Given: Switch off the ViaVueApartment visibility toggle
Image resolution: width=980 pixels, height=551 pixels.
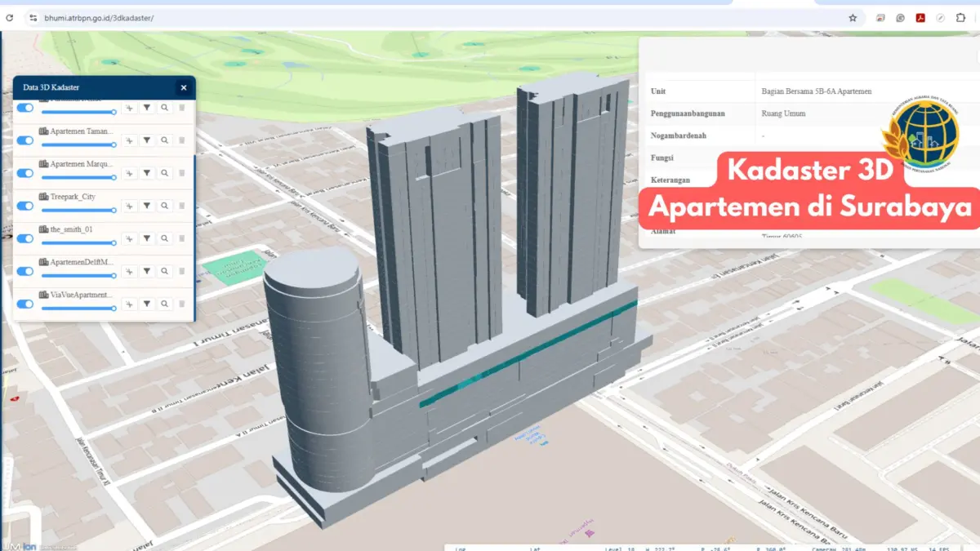Looking at the screenshot, I should 24,304.
